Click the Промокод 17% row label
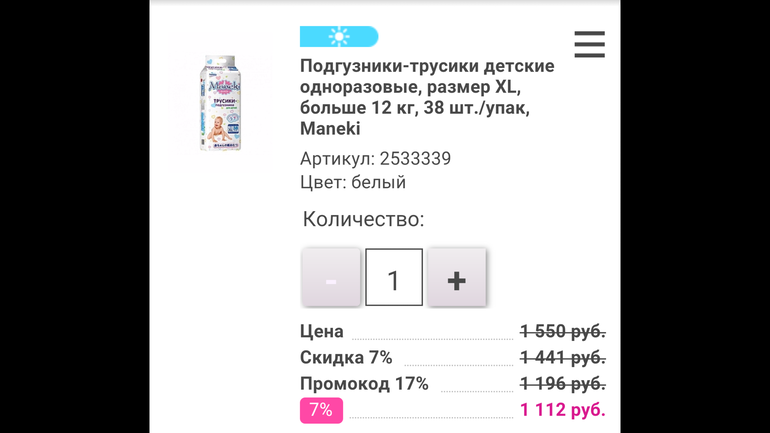The width and height of the screenshot is (770, 433). click(364, 383)
